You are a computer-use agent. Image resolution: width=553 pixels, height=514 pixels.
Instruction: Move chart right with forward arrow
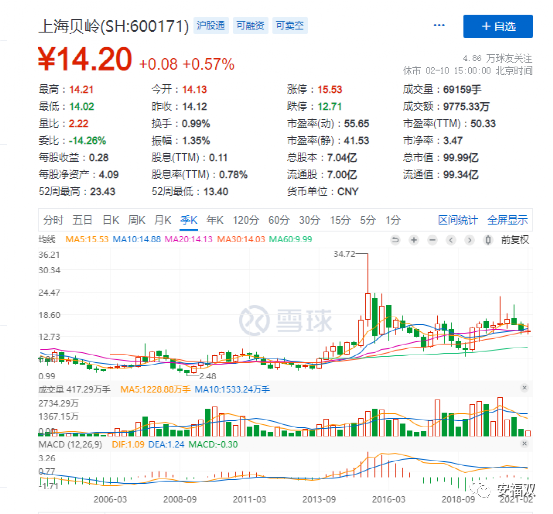tap(469, 240)
